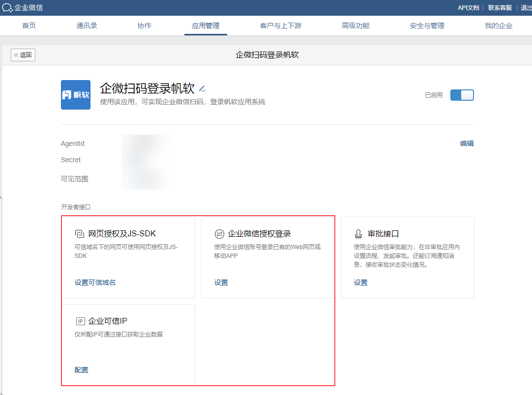This screenshot has height=395, width=532.
Task: Open the 协作 navigation tab
Action: click(x=144, y=26)
